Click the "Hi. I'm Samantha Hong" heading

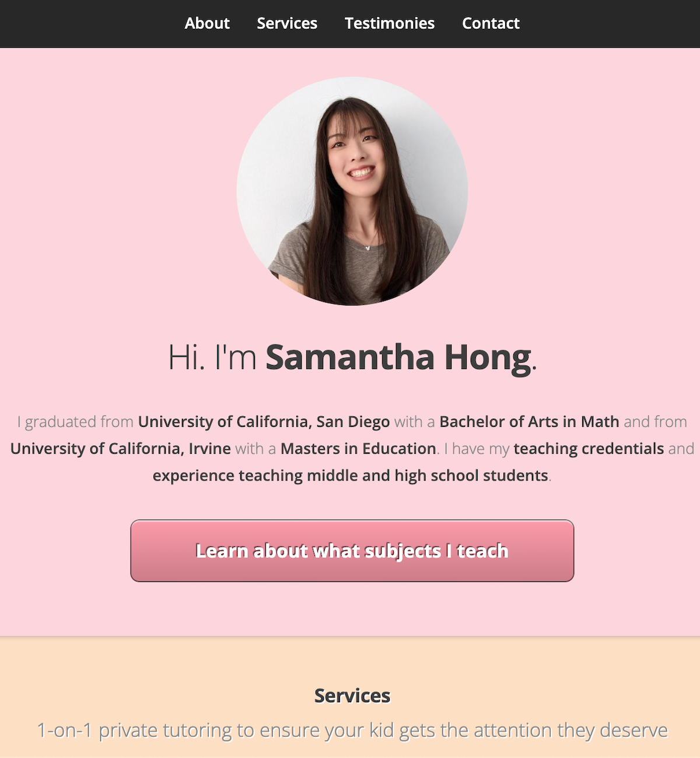[x=352, y=357]
